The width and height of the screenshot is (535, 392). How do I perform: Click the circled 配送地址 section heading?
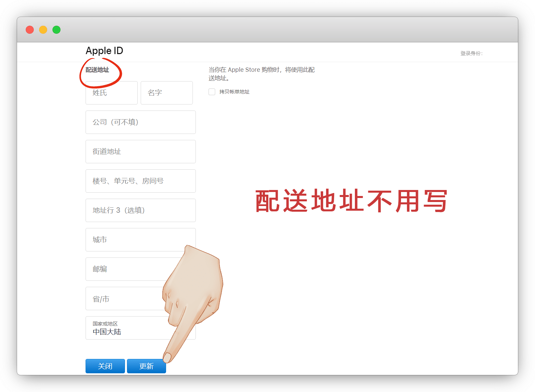[x=97, y=70]
